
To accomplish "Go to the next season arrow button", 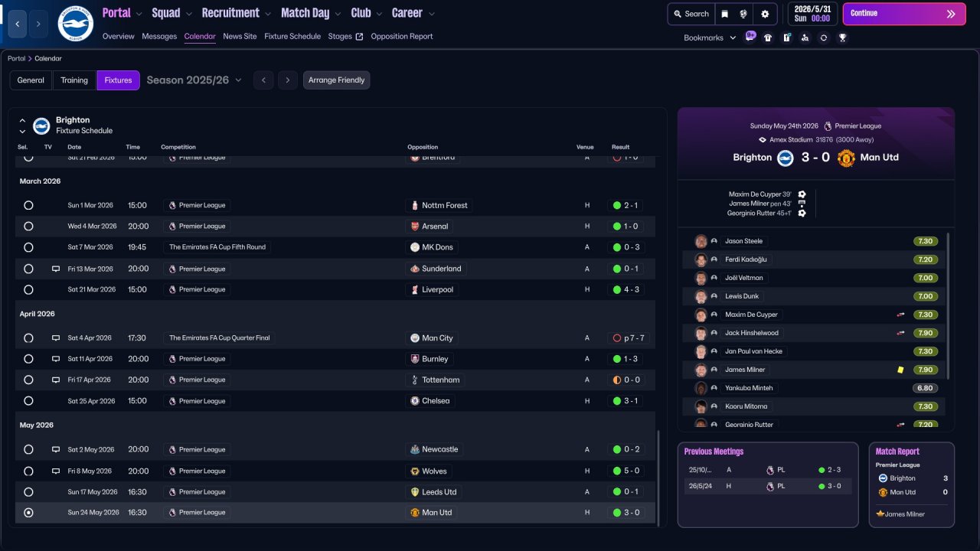I will (x=287, y=80).
